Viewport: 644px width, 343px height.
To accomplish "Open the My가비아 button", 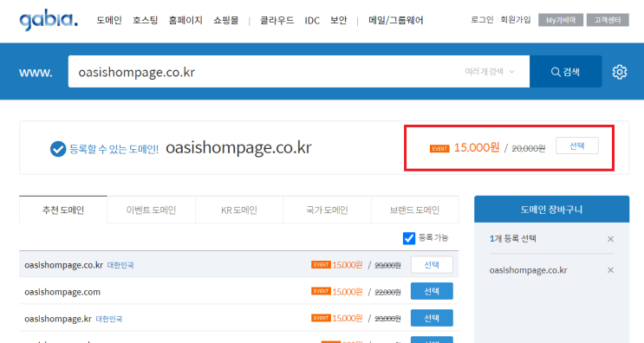I will pyautogui.click(x=561, y=20).
